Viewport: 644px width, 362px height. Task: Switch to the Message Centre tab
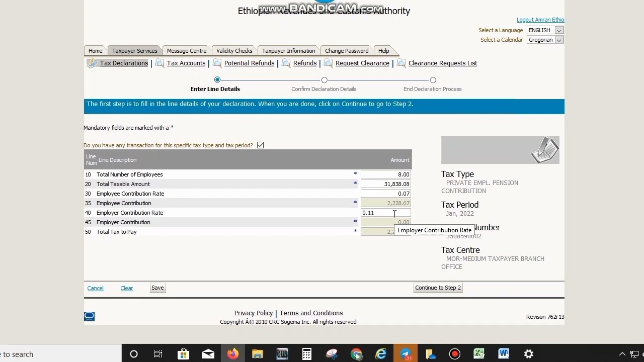(187, 51)
